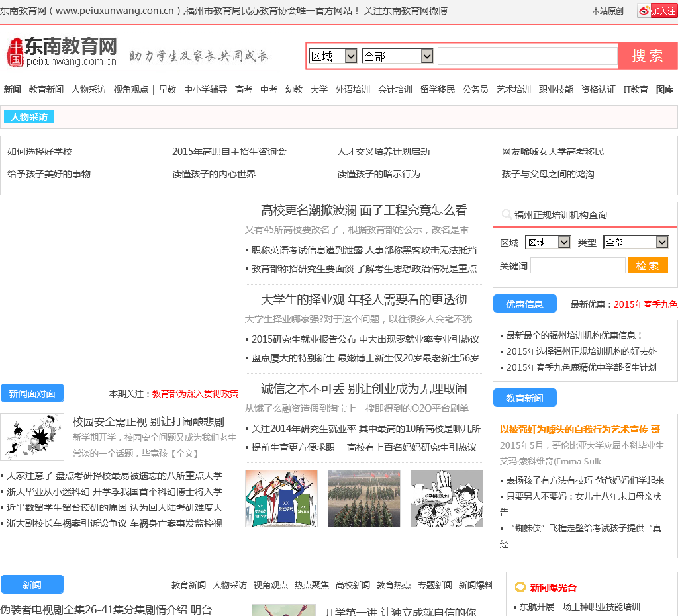Image resolution: width=678 pixels, height=616 pixels.
Task: Click the 优惠信息 blue button
Action: click(524, 304)
